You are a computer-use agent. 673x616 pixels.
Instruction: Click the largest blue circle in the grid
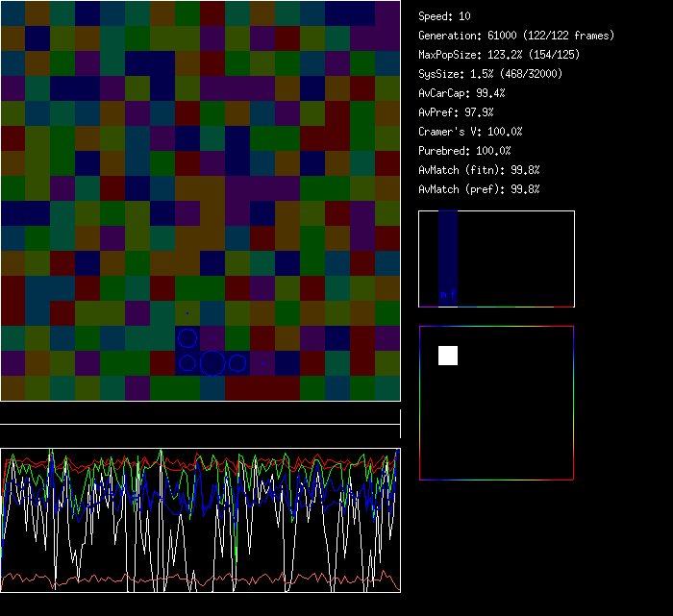(x=212, y=362)
